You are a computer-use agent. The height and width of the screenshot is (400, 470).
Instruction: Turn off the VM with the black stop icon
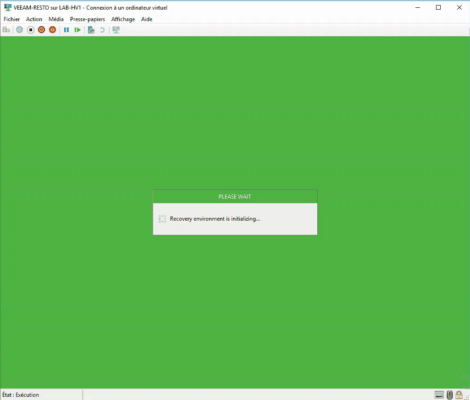31,30
